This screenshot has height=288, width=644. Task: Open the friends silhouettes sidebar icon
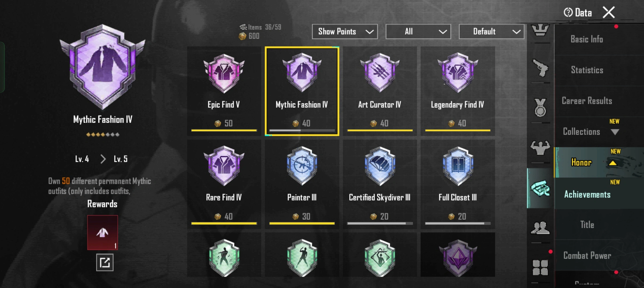(540, 228)
